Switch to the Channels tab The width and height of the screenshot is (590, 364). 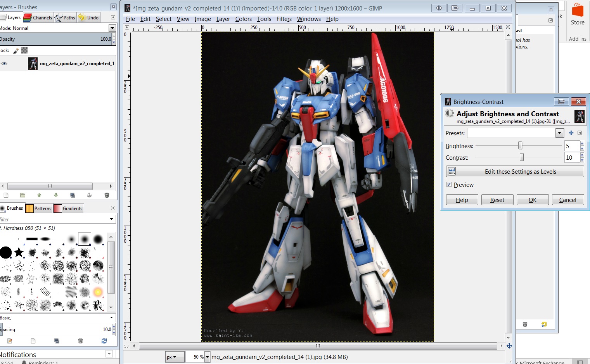pyautogui.click(x=38, y=17)
